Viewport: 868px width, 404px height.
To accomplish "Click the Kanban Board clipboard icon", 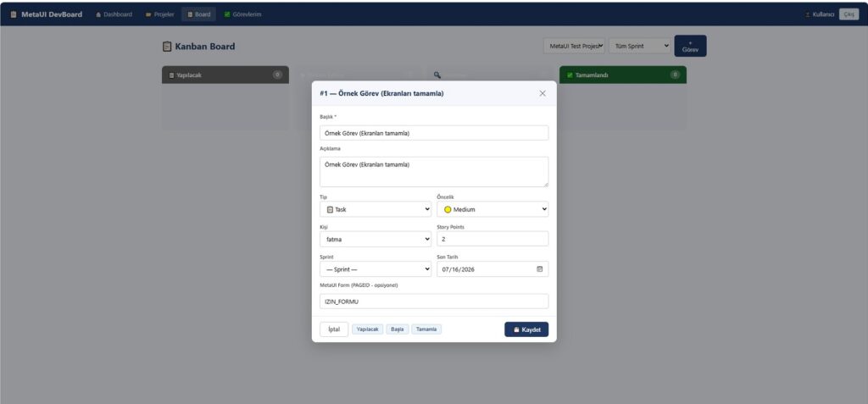I will click(x=167, y=47).
